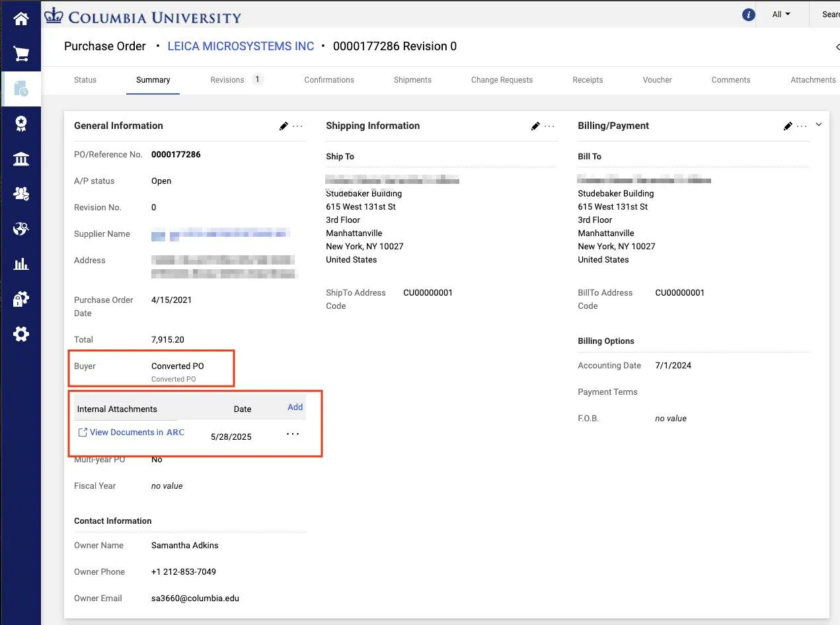Click the total amount 7,915.20
The height and width of the screenshot is (625, 840).
point(168,340)
